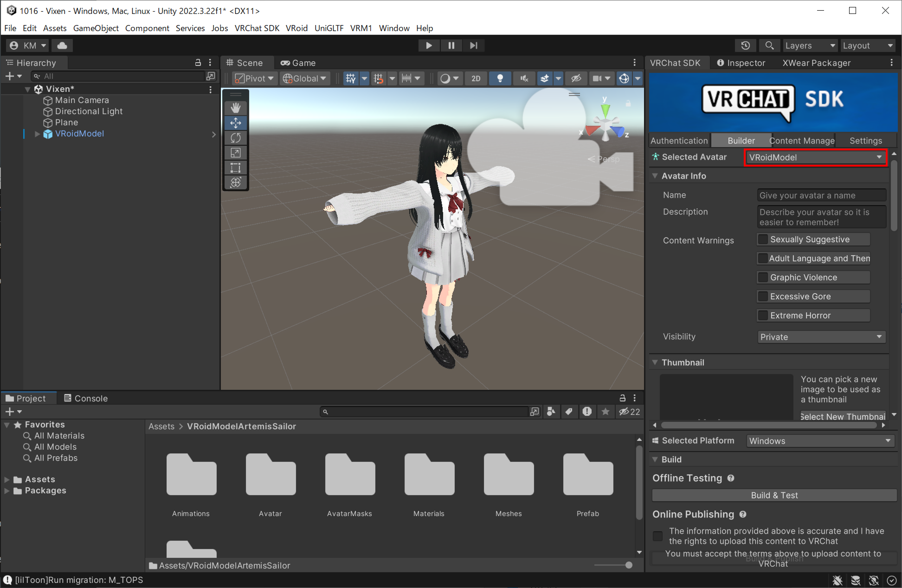Click Select New Thumbnail button
The height and width of the screenshot is (588, 902).
point(843,416)
